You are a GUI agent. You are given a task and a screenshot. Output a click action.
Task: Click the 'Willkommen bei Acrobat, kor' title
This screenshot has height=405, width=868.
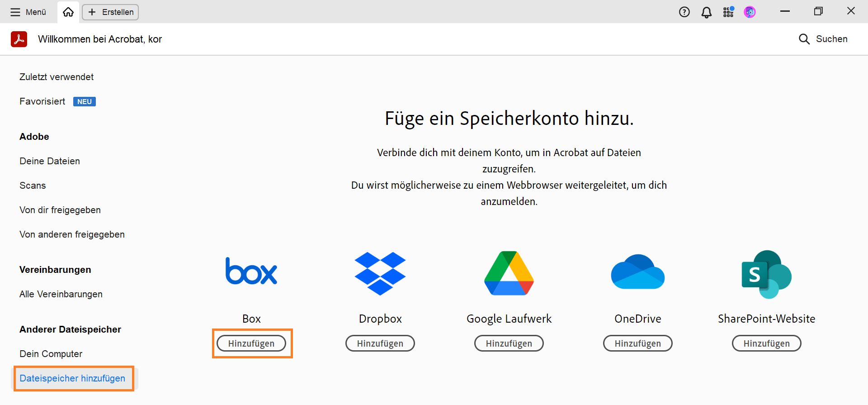(x=100, y=39)
